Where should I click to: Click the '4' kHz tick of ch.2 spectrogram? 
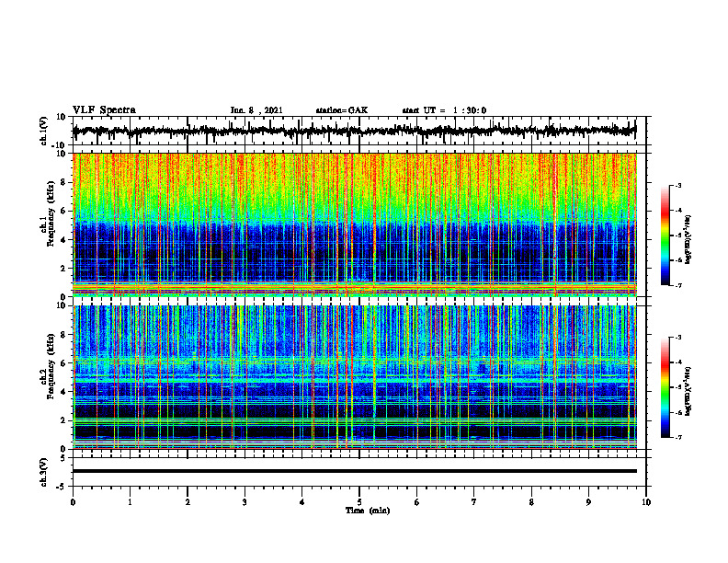click(64, 392)
